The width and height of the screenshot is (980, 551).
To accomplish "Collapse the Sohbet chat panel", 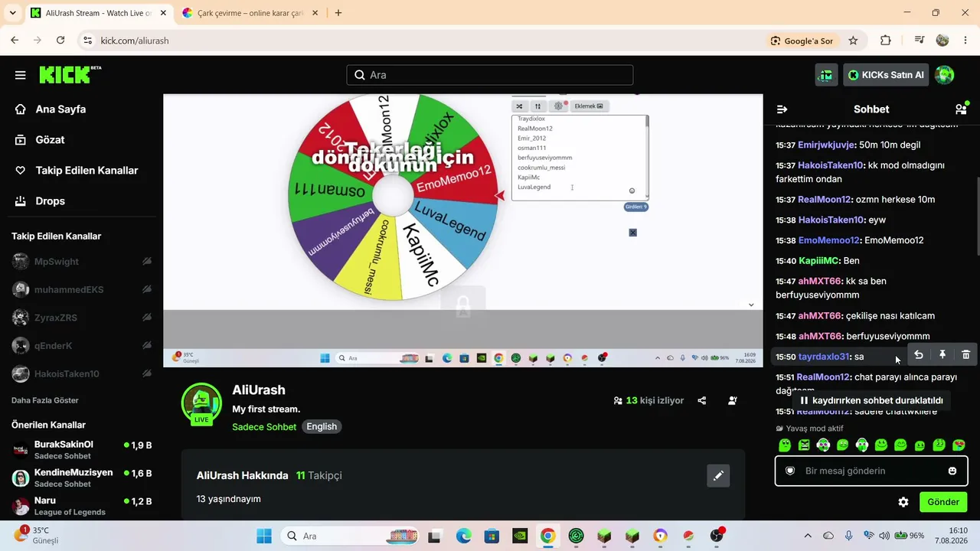I will tap(782, 109).
